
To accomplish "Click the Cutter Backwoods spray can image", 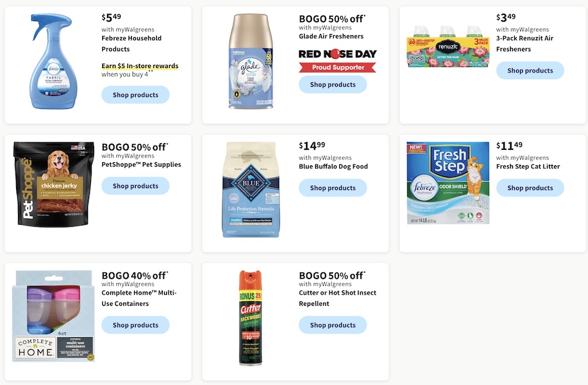I will coord(251,318).
